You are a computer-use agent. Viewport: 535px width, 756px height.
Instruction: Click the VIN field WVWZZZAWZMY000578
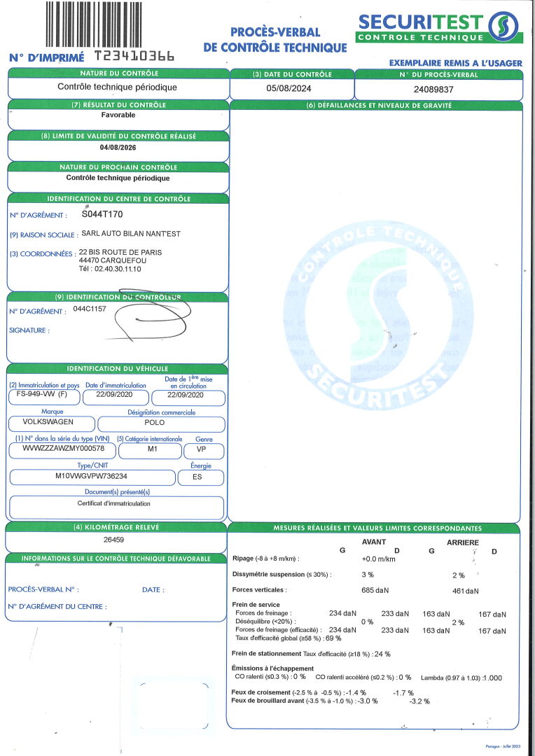pyautogui.click(x=63, y=451)
